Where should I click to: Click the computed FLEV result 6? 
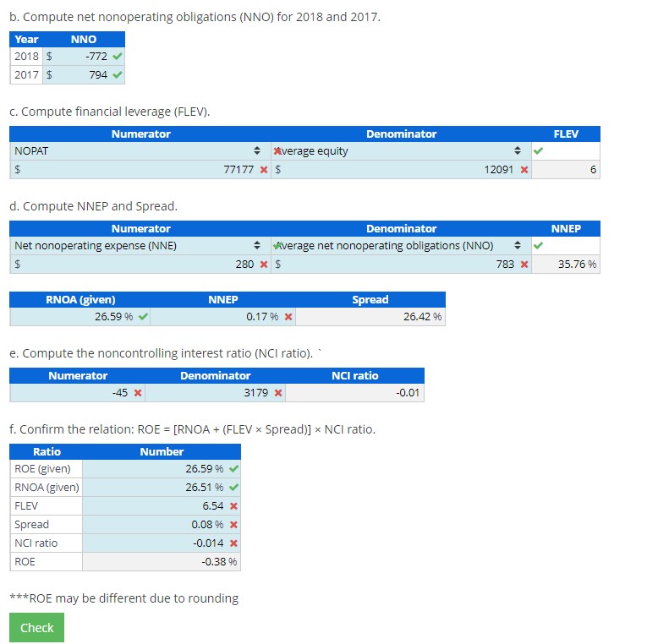click(566, 170)
